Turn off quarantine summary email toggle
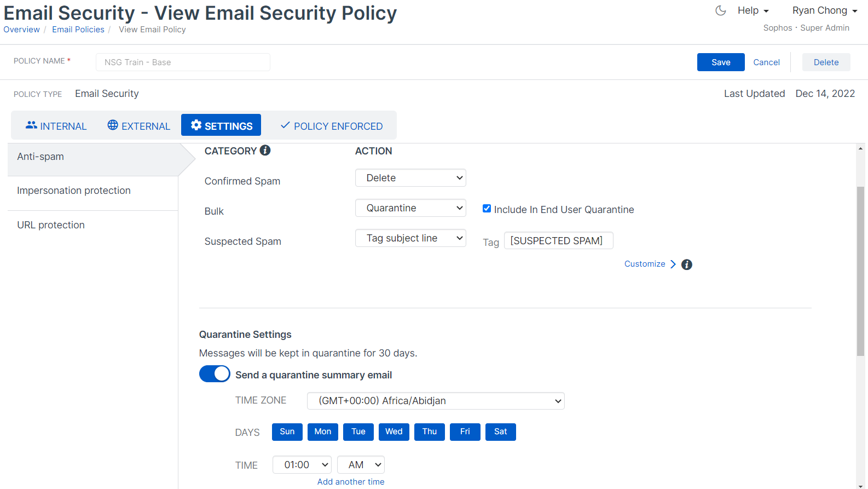 coord(215,374)
